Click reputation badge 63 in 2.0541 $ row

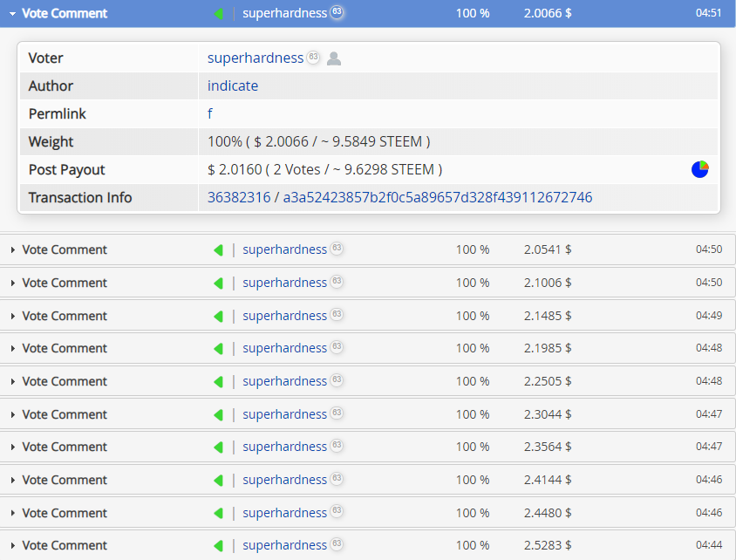[x=337, y=248]
